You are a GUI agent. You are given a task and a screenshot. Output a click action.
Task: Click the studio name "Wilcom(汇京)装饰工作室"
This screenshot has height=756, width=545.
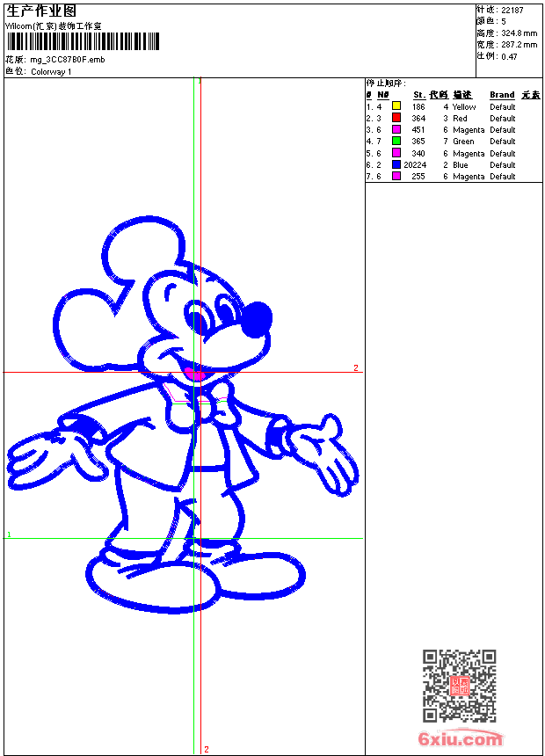click(54, 26)
